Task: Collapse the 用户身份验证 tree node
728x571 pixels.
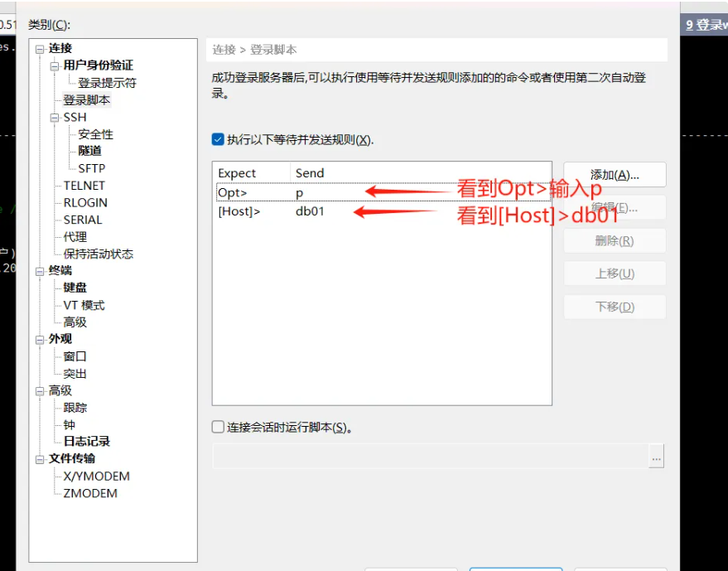Action: click(55, 66)
